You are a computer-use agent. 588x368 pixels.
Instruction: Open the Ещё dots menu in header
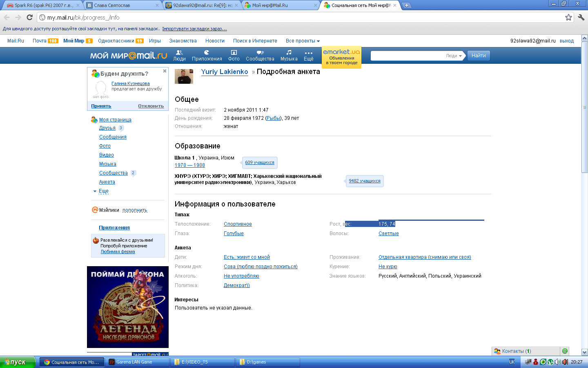(309, 56)
